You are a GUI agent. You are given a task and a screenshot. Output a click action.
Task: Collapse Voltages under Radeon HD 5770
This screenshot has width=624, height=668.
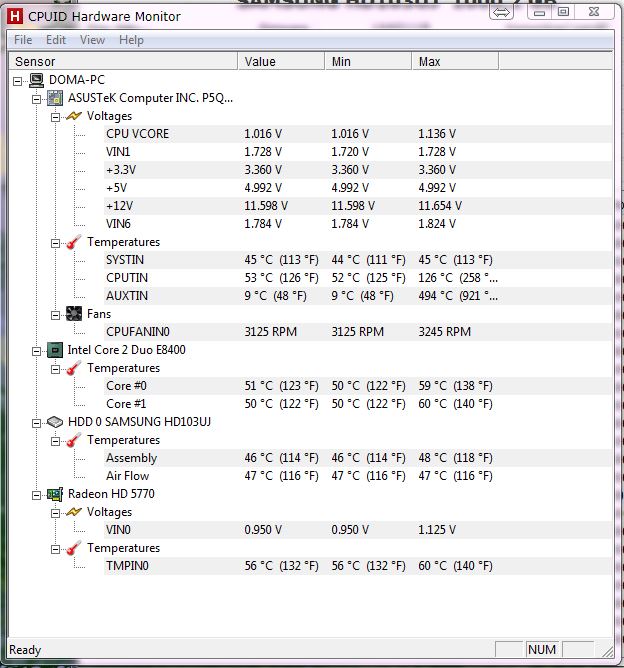(55, 513)
